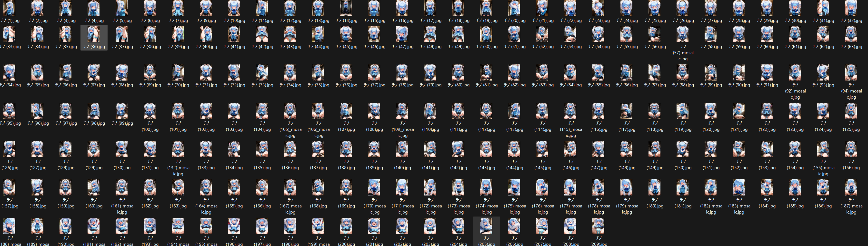Select the label チノ (70).jpg
This screenshot has width=868, height=246.
tap(178, 85)
